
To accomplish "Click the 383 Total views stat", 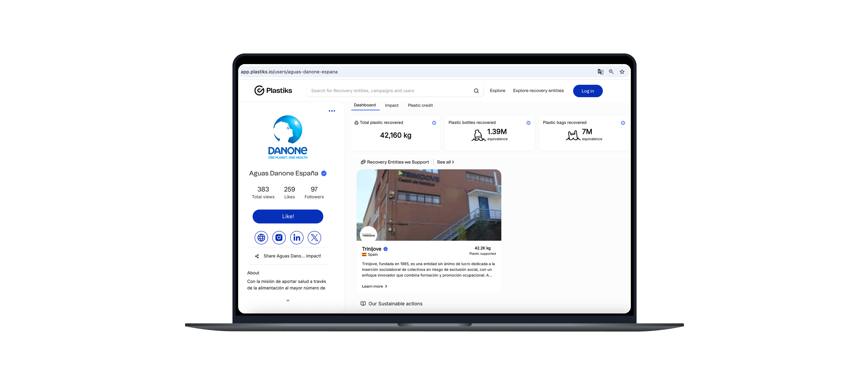I will 263,193.
